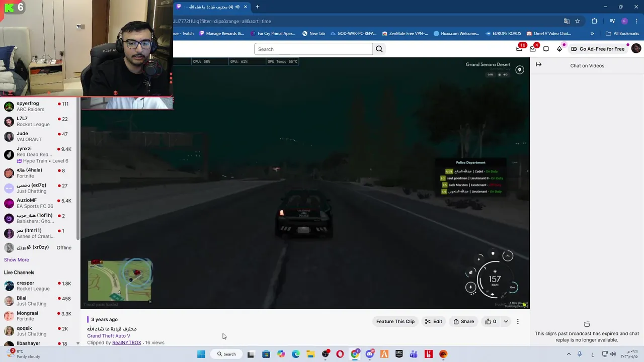This screenshot has height=362, width=644.
Task: Open the New Tab bookmark
Action: [x=313, y=34]
